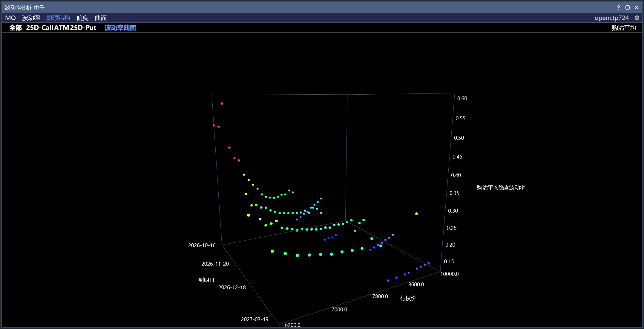
Task: Click the isolated yellow-green point near 0.30
Action: click(416, 214)
